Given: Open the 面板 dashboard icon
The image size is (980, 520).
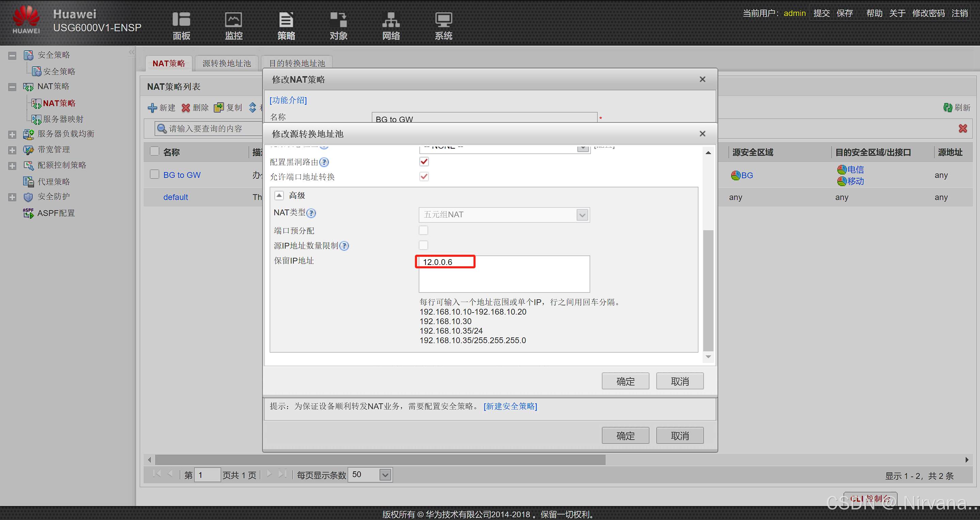Looking at the screenshot, I should click(181, 19).
